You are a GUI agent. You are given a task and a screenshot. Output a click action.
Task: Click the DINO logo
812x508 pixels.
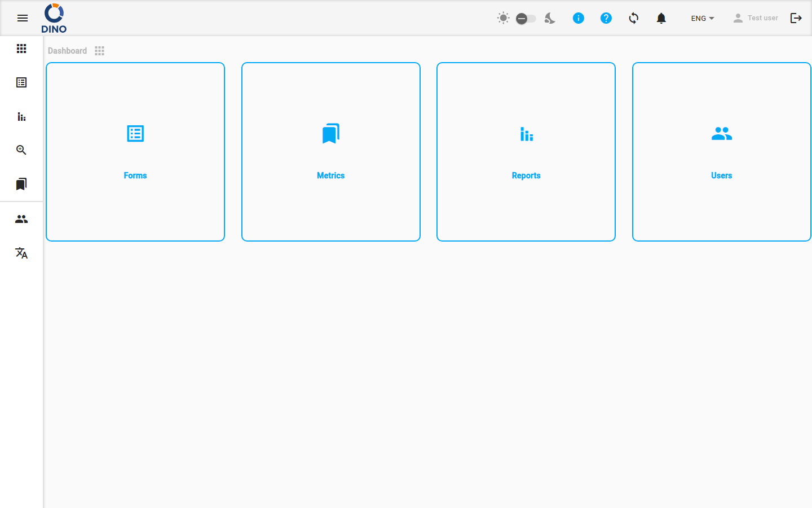(x=54, y=18)
